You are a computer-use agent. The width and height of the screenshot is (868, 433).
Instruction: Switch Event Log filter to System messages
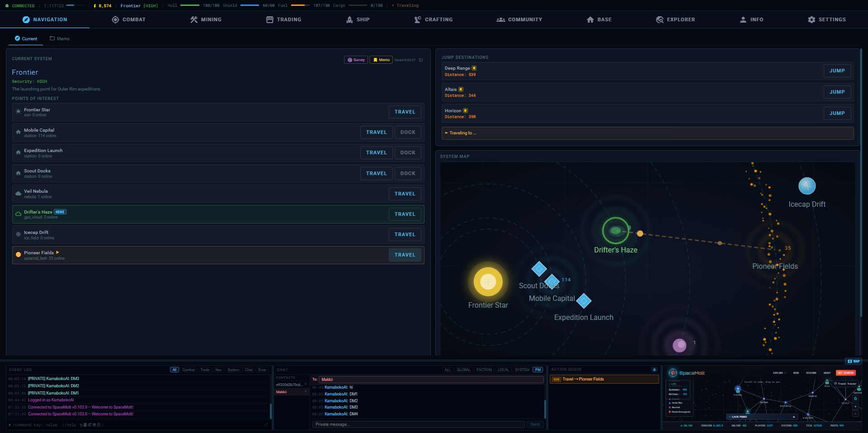(x=233, y=370)
